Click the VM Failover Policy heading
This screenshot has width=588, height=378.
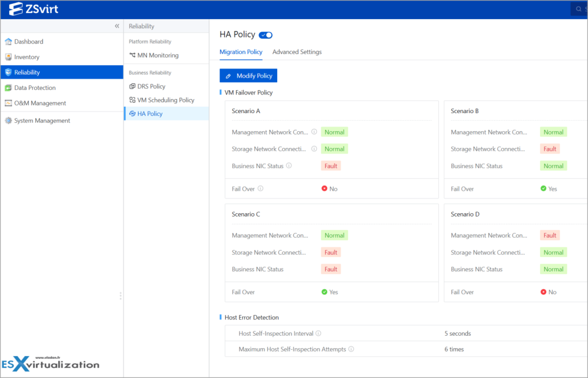point(248,92)
